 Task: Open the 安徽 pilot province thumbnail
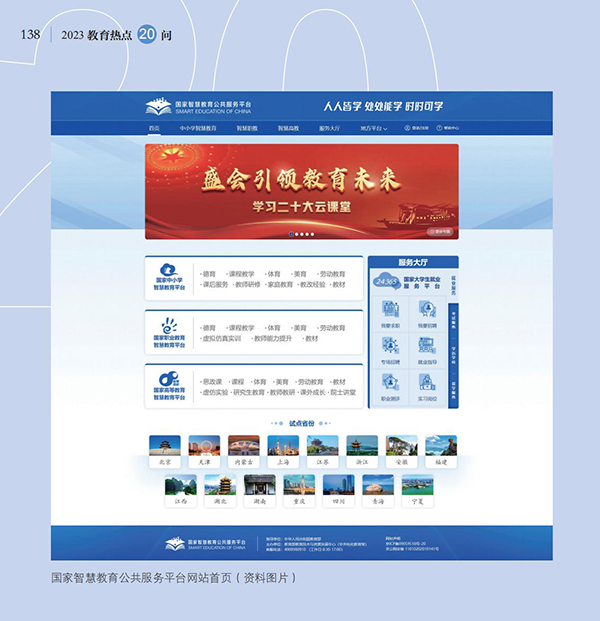[402, 451]
